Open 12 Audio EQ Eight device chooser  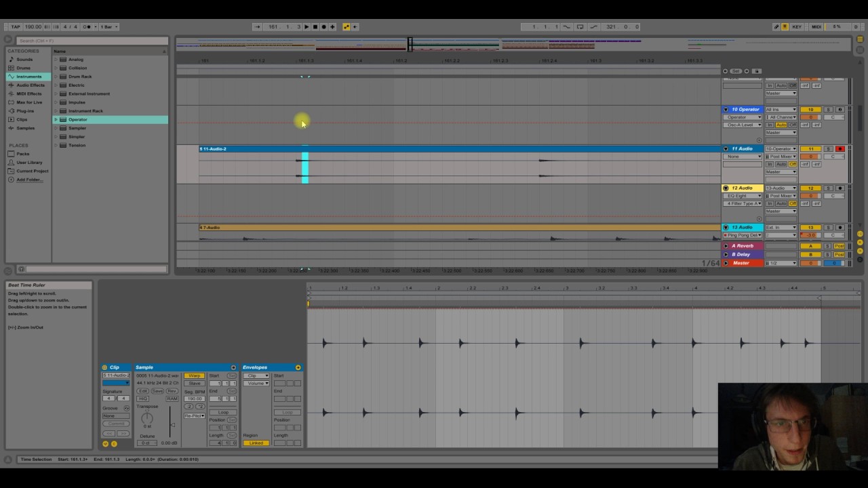point(742,196)
